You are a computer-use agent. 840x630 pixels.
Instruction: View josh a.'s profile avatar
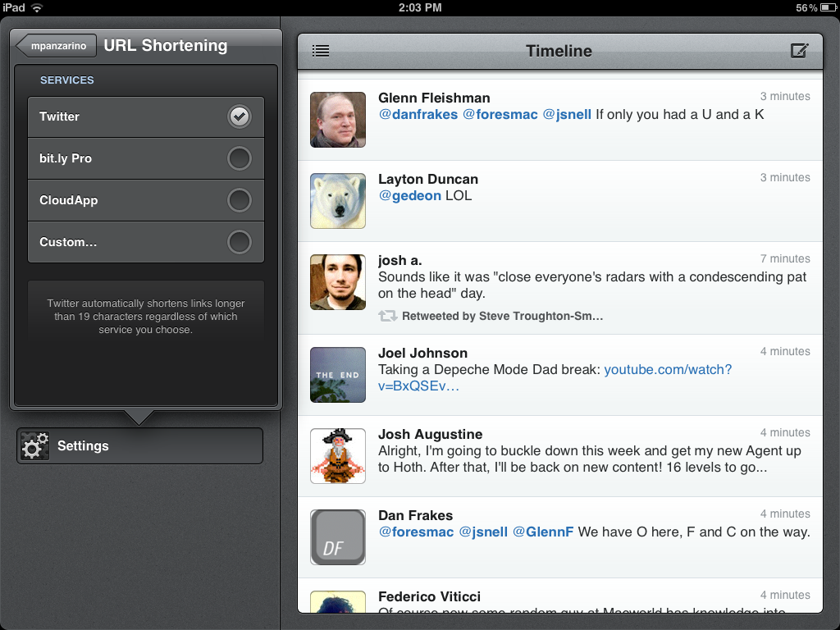click(x=338, y=282)
